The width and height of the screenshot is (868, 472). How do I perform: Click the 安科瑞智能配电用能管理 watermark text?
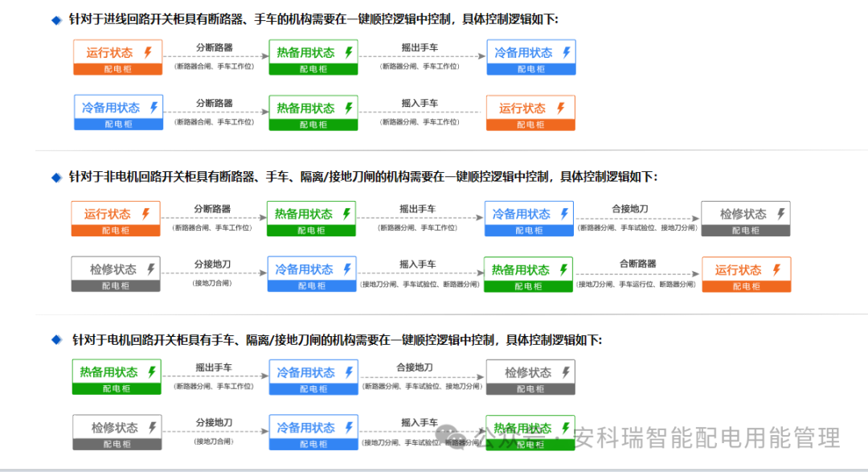click(707, 438)
